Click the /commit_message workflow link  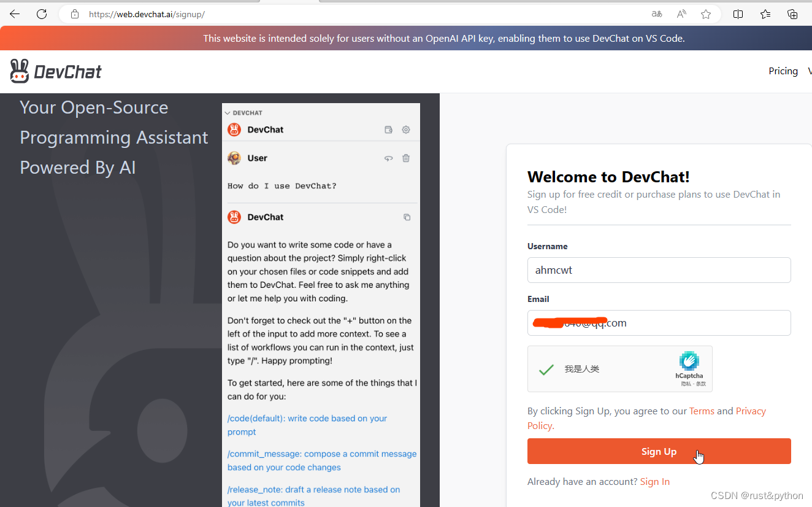322,461
